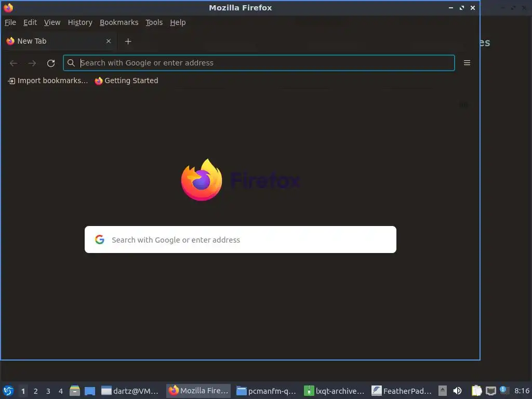Click the page Google search box
Screen dimensions: 532x399
[240, 240]
